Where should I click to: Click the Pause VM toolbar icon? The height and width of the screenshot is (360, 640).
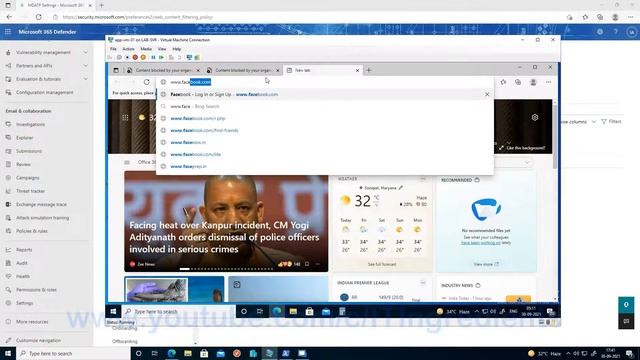tap(153, 58)
